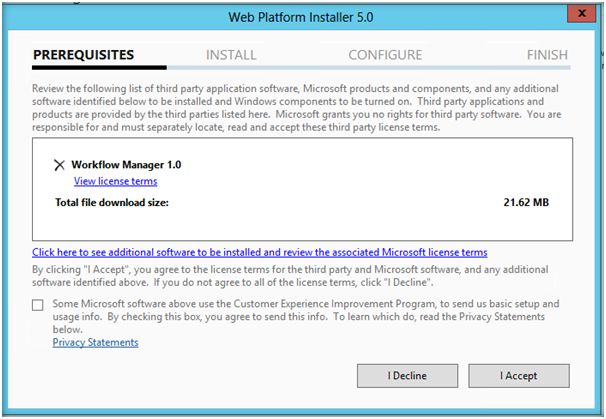Open the View license terms link
Image resolution: width=606 pixels, height=419 pixels.
click(115, 181)
